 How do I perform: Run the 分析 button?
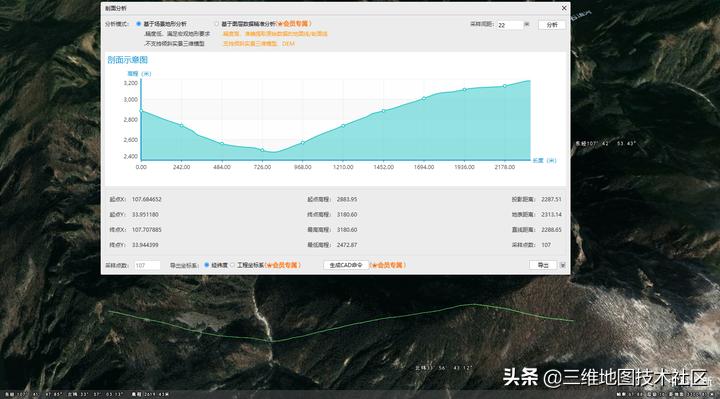tap(551, 25)
